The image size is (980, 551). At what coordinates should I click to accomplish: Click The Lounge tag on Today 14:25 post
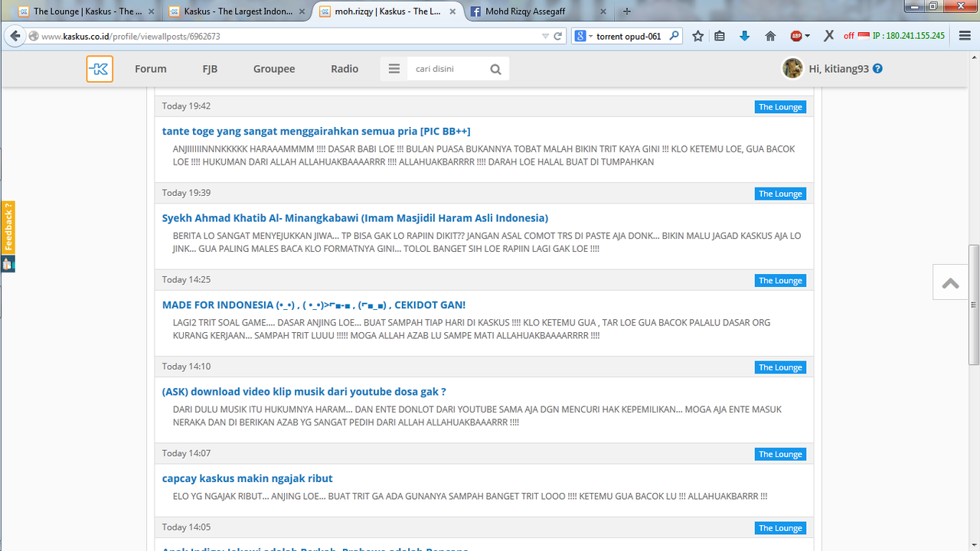(x=780, y=281)
